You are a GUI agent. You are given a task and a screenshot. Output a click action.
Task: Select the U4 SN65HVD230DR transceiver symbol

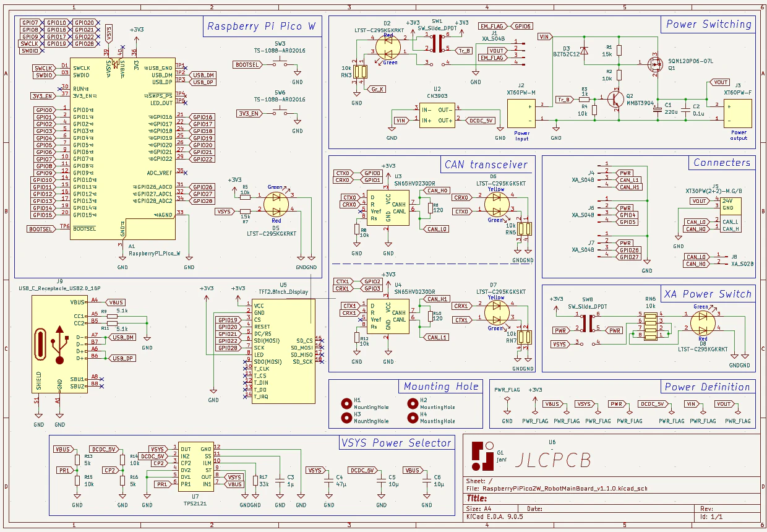[x=388, y=316]
